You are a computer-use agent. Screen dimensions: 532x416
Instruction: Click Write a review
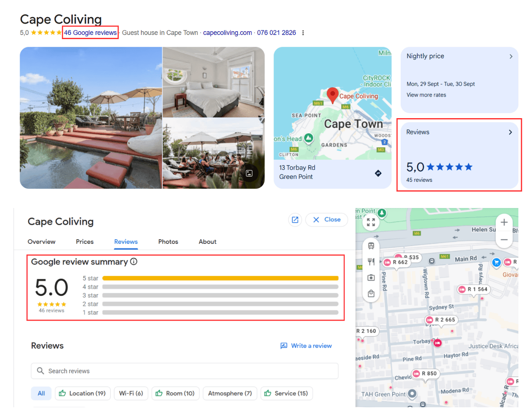point(306,346)
